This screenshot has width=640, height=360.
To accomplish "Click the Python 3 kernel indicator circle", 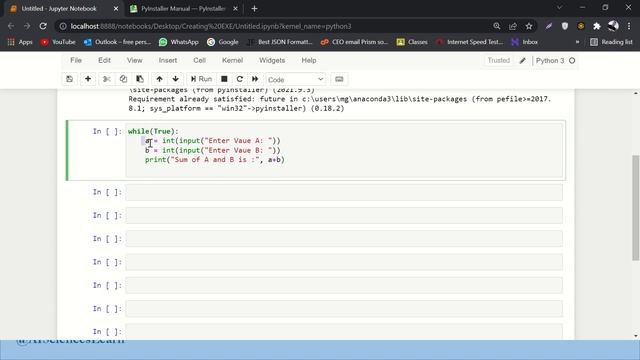I will click(x=572, y=60).
